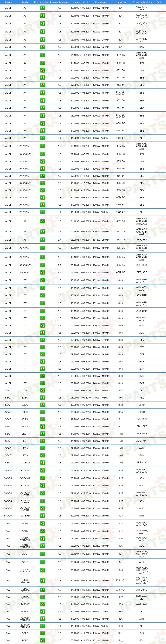Click fuel icon in Seat Ibiza BBU, BLZ row
The height and width of the screenshot is (644, 166).
coord(42,427)
